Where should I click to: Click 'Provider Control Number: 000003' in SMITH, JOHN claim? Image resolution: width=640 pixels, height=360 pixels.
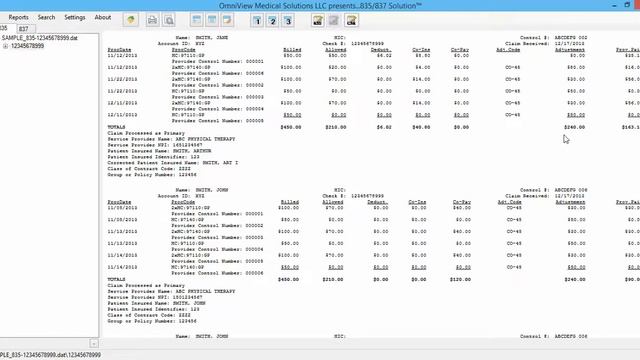tap(218, 238)
